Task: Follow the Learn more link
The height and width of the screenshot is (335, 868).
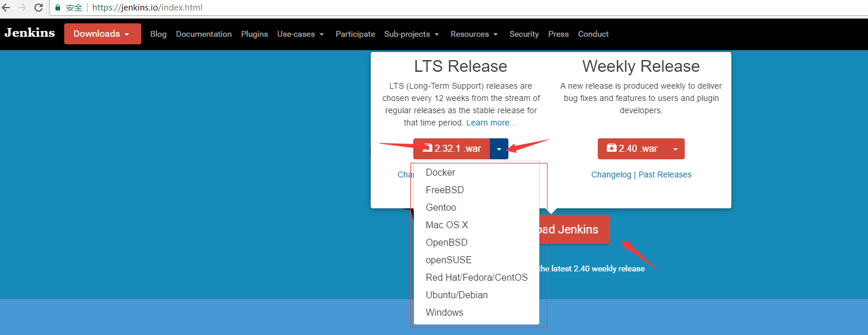Action: click(x=491, y=123)
